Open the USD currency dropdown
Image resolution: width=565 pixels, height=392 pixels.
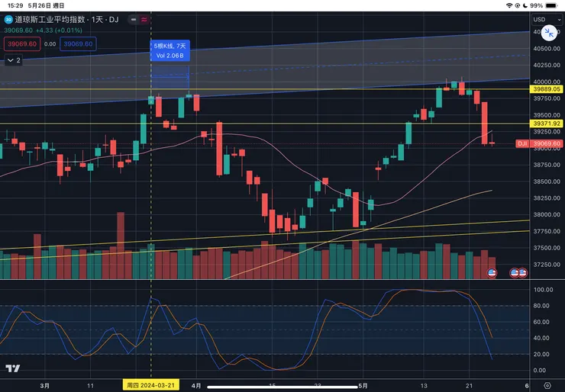[x=547, y=19]
